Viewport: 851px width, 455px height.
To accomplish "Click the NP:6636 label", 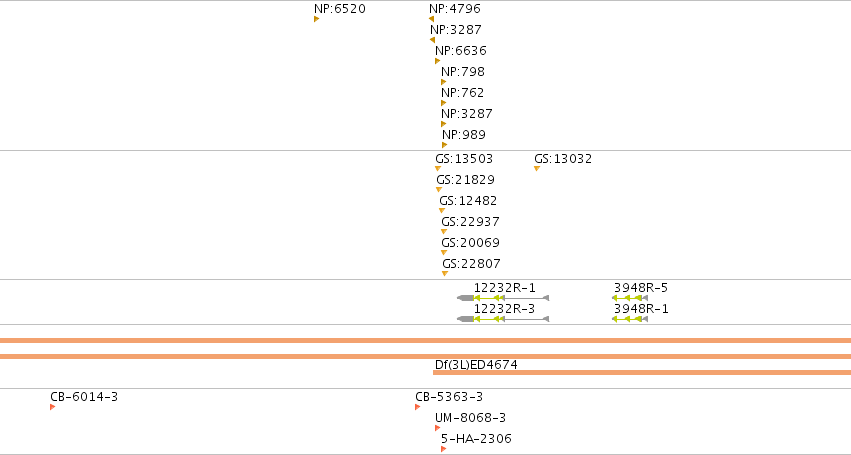I will pyautogui.click(x=461, y=50).
